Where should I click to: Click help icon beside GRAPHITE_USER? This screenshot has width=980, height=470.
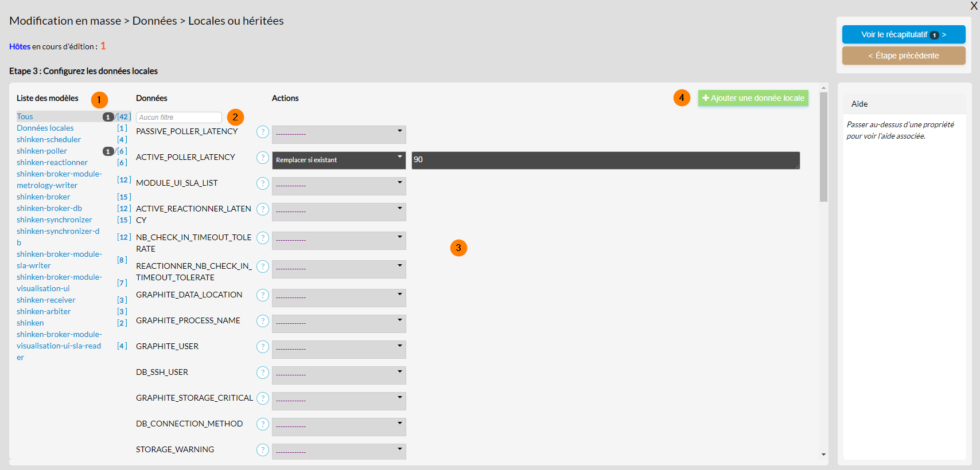(262, 347)
